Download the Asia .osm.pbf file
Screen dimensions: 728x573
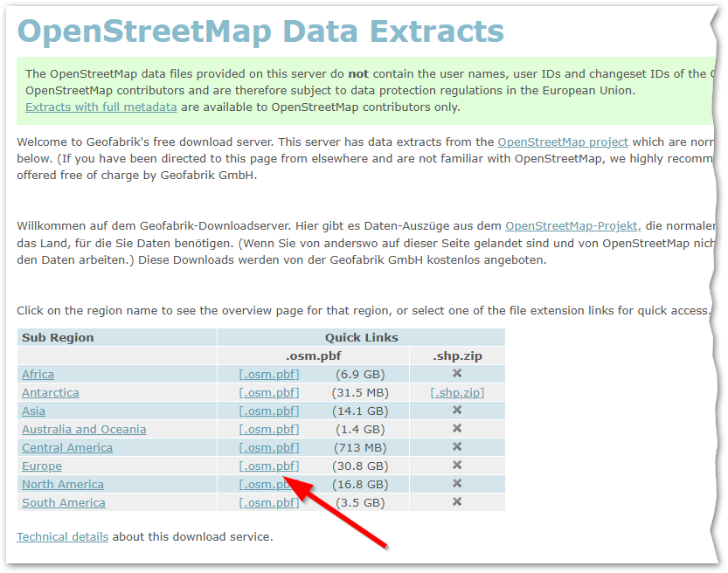[x=269, y=411]
